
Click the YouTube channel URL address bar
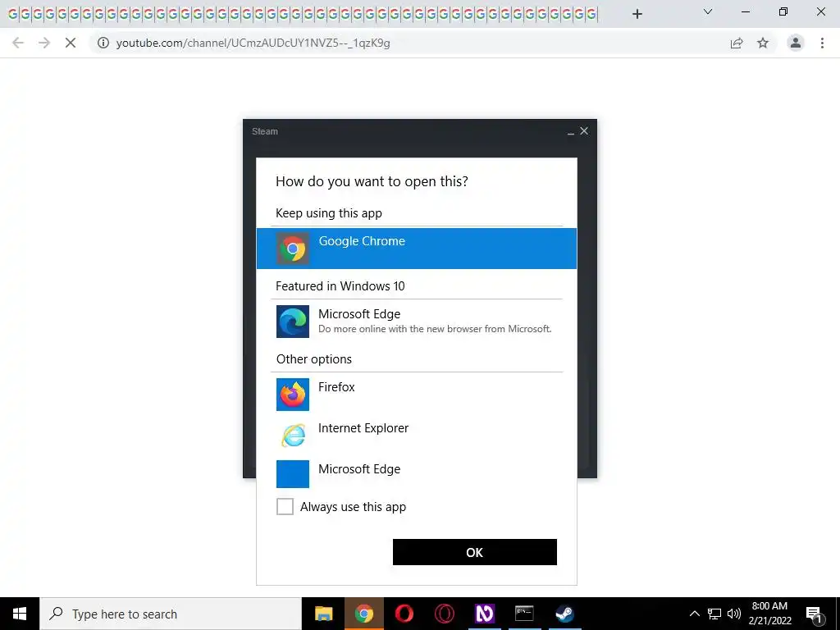(253, 43)
